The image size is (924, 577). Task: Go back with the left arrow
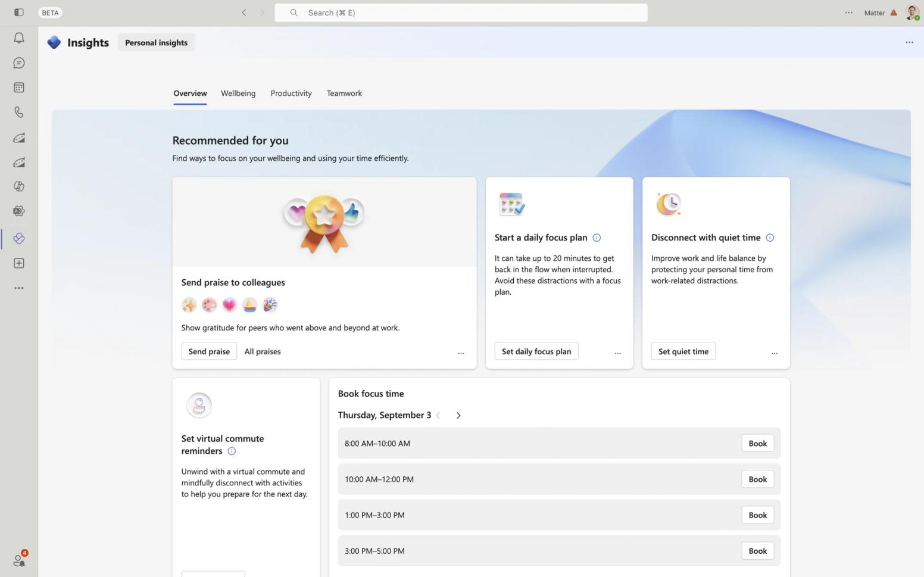coord(244,13)
